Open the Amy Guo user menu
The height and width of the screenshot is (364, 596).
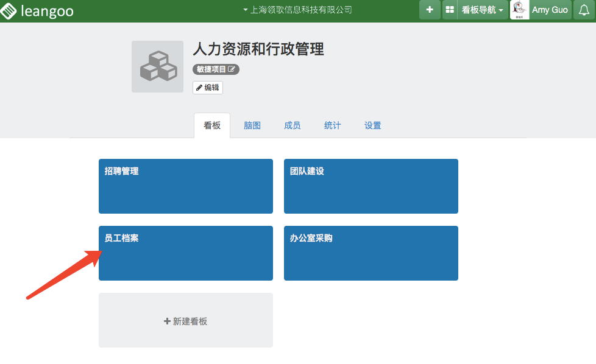point(550,10)
